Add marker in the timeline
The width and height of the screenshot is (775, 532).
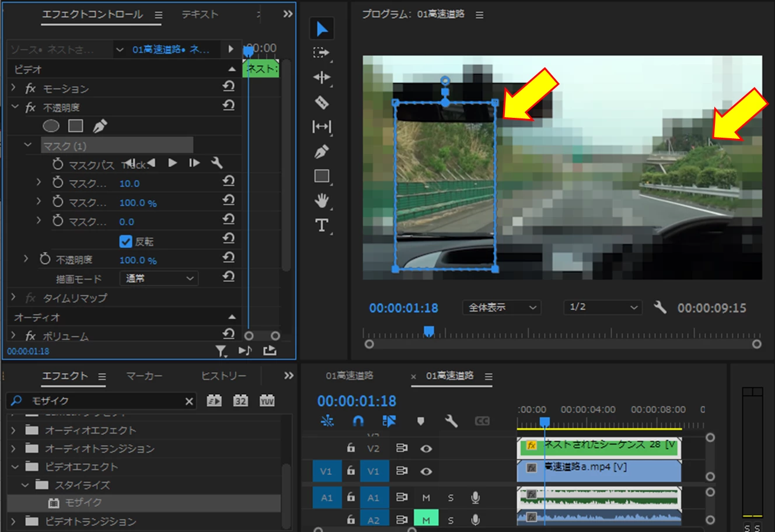(420, 421)
